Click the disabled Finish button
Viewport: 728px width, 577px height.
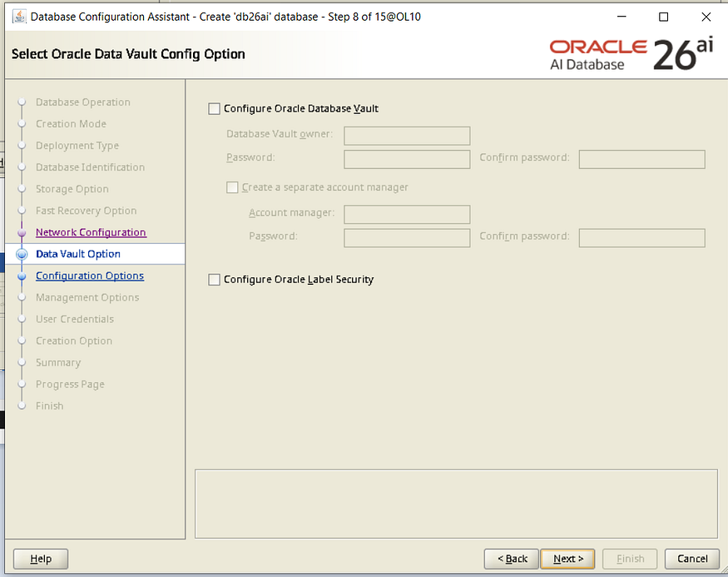pos(630,559)
